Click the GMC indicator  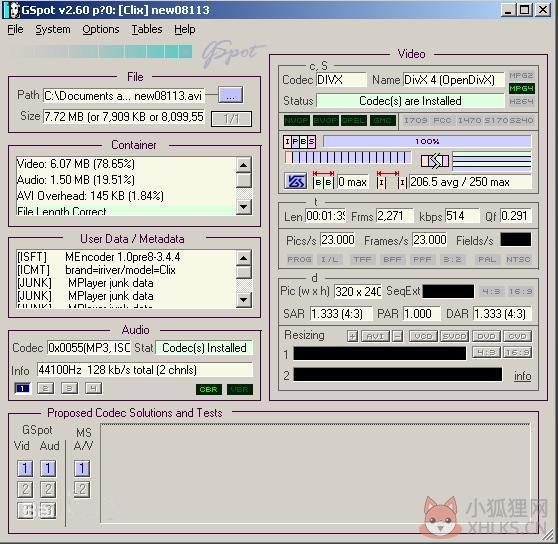tap(383, 121)
